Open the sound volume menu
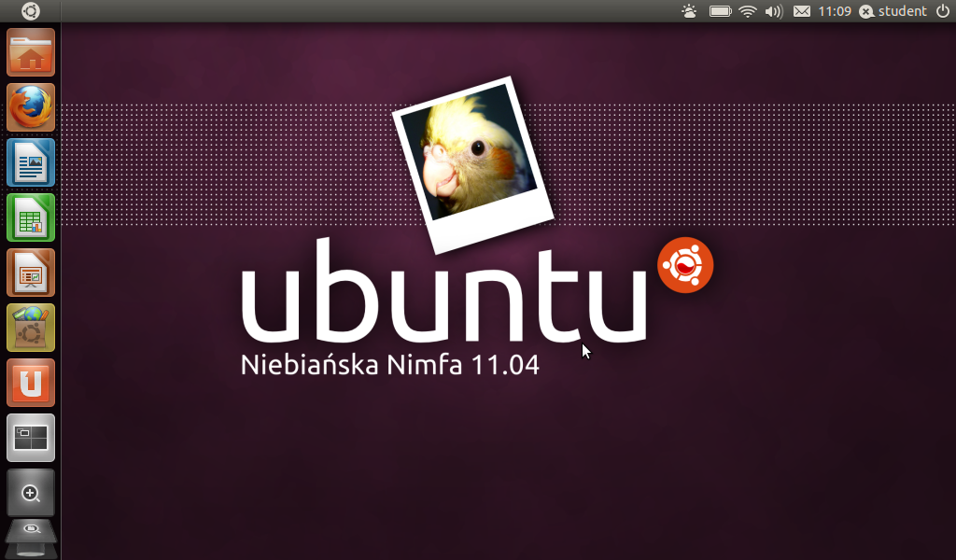Viewport: 956px width, 560px height. (x=773, y=11)
